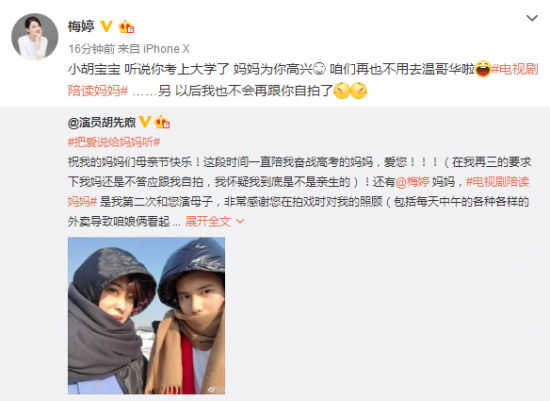Click the laughing emoji after 温哥华啦
The height and width of the screenshot is (401, 550).
tap(483, 69)
